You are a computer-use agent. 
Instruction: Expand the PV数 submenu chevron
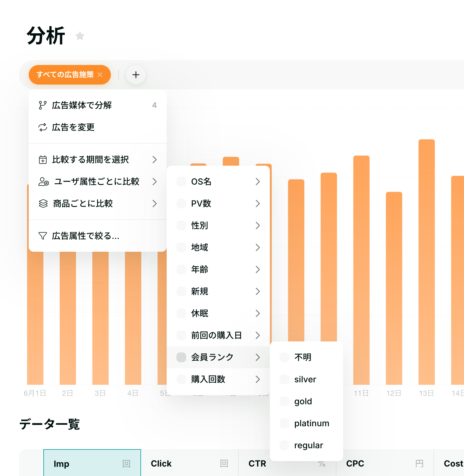point(258,204)
